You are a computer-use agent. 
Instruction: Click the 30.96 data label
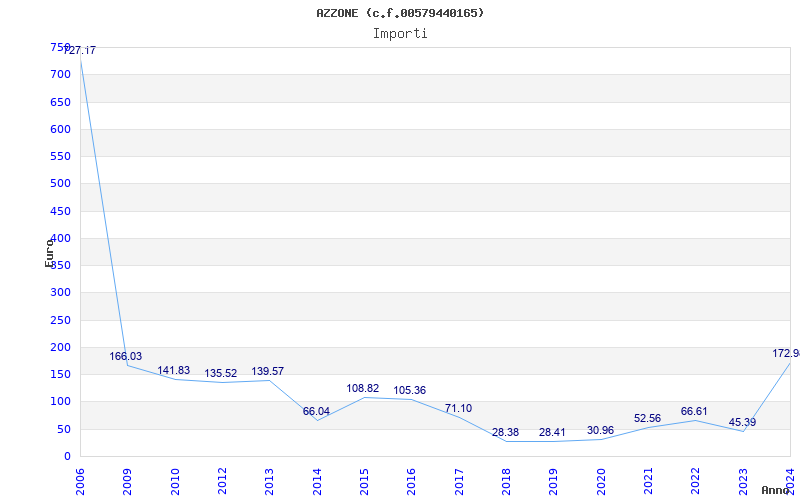coord(600,430)
